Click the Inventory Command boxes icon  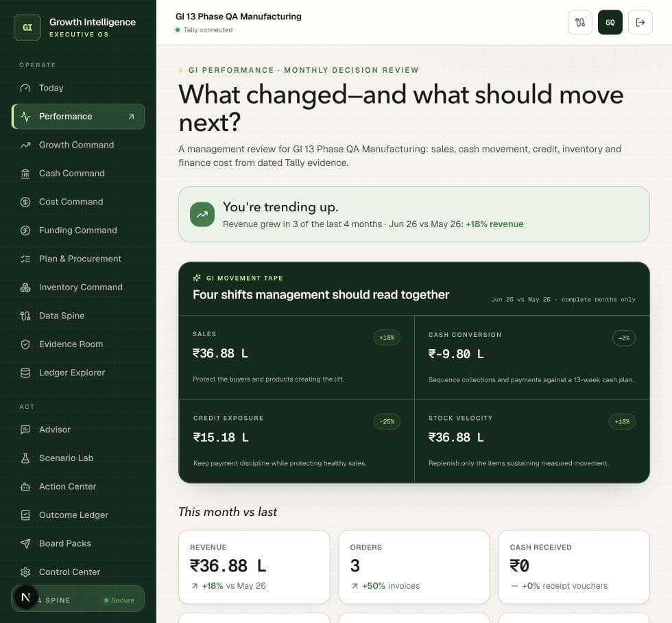pos(25,287)
